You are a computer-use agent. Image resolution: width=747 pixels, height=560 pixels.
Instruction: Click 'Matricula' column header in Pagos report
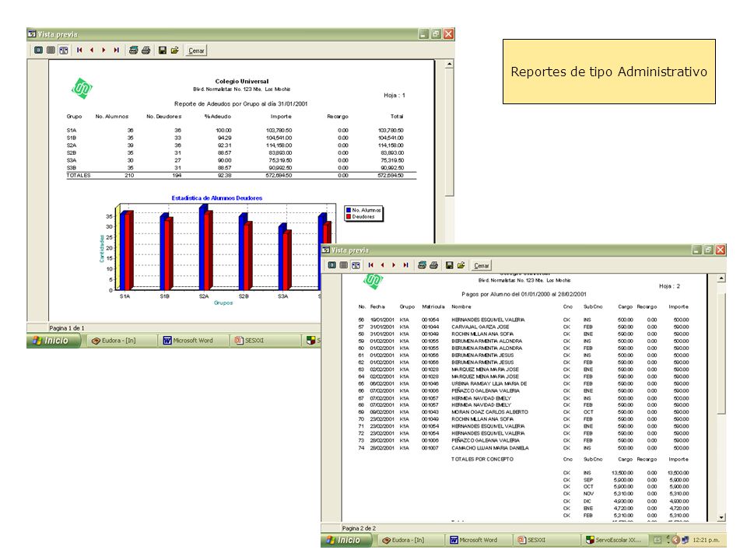tap(433, 306)
